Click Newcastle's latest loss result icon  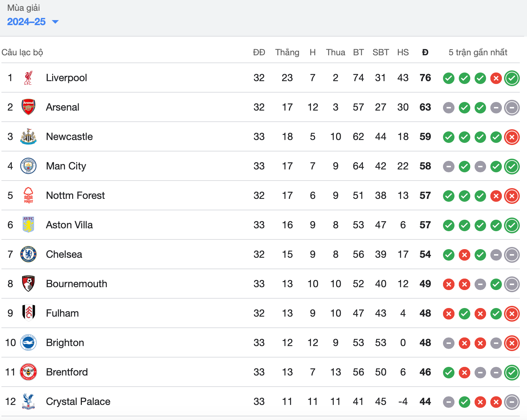(x=512, y=137)
